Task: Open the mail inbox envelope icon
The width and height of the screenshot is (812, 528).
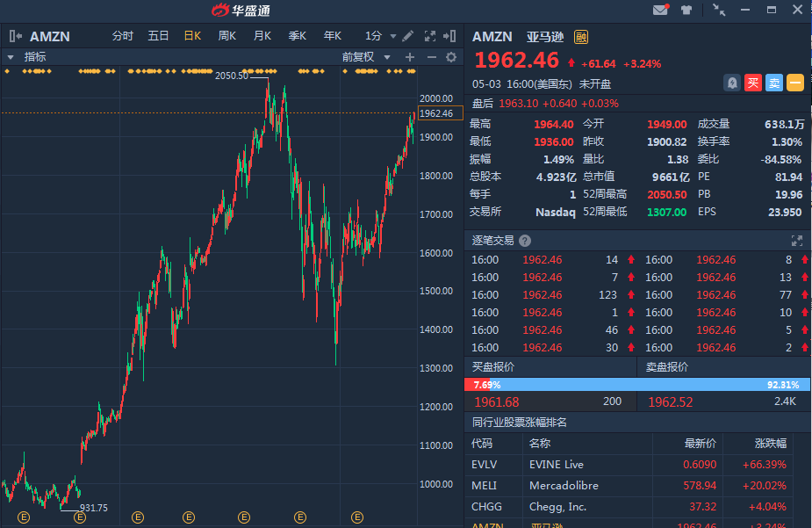Action: [660, 11]
